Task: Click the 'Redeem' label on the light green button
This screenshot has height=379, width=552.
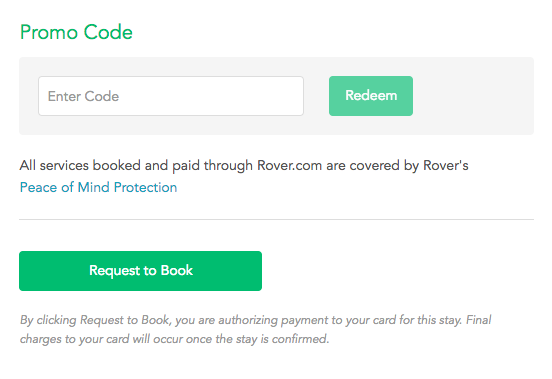Action: (371, 95)
